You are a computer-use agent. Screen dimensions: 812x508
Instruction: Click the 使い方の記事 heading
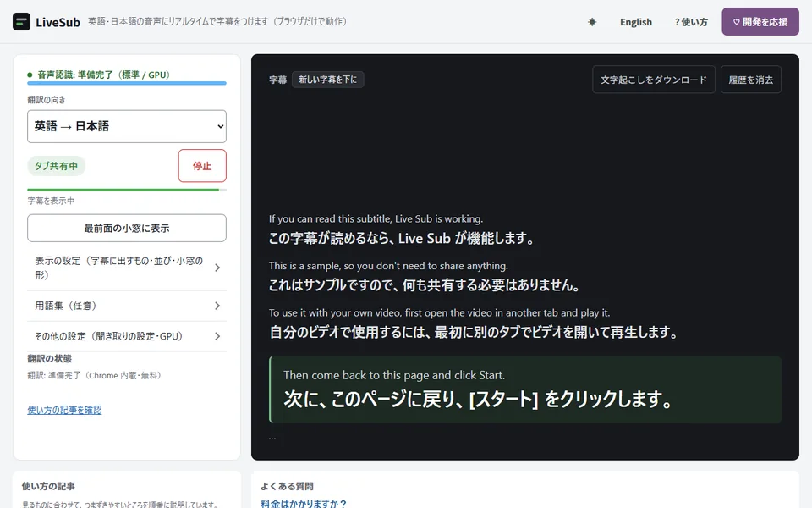48,486
